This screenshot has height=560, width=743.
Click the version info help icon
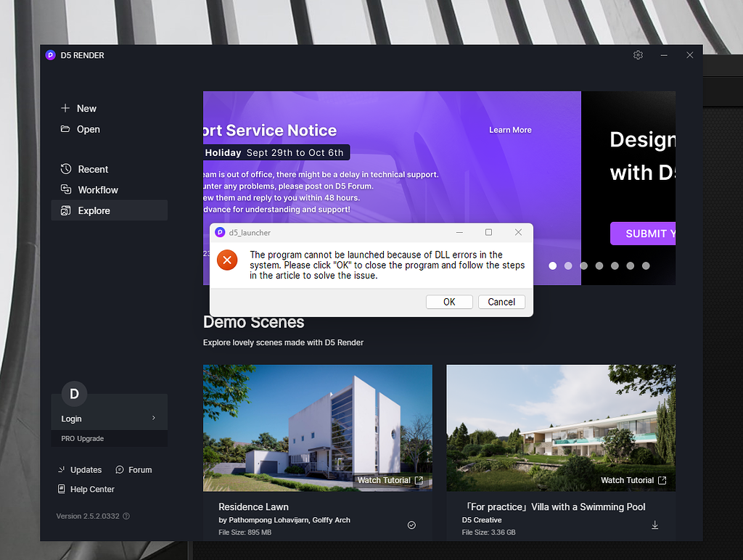point(126,516)
